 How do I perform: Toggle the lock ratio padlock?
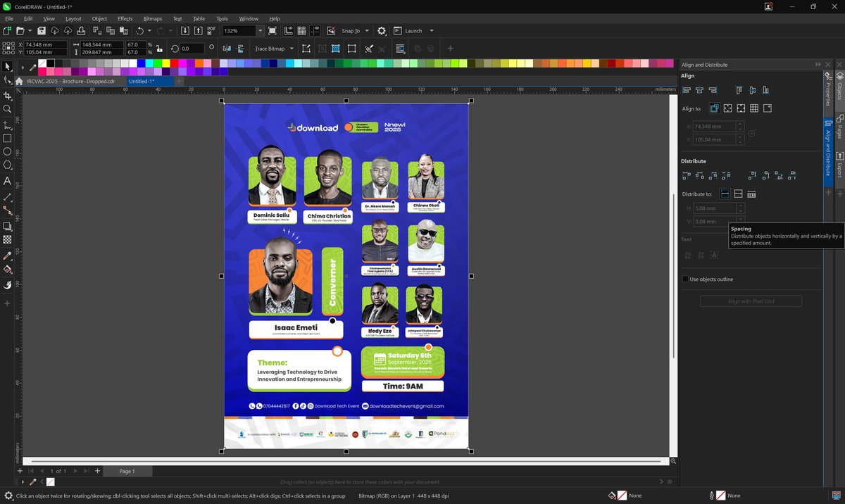point(159,49)
